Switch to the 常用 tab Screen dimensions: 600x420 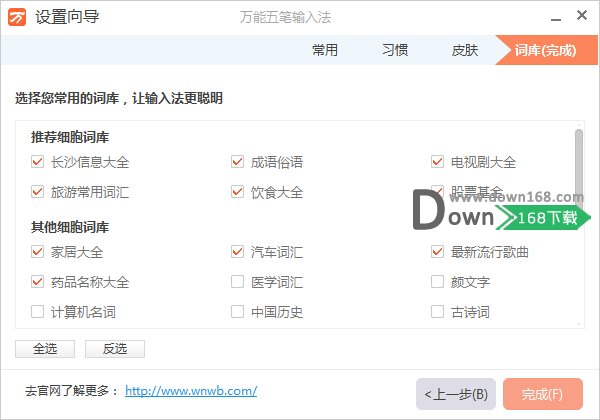coord(324,50)
